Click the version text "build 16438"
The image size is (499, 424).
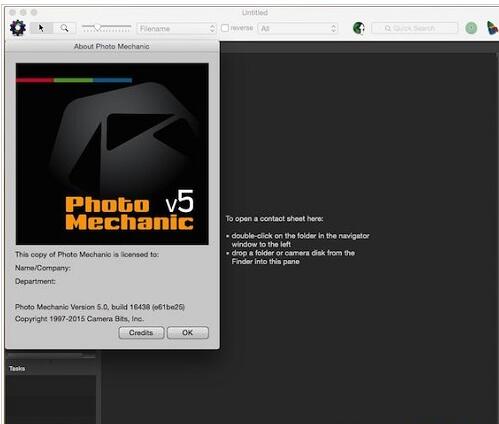(x=130, y=307)
